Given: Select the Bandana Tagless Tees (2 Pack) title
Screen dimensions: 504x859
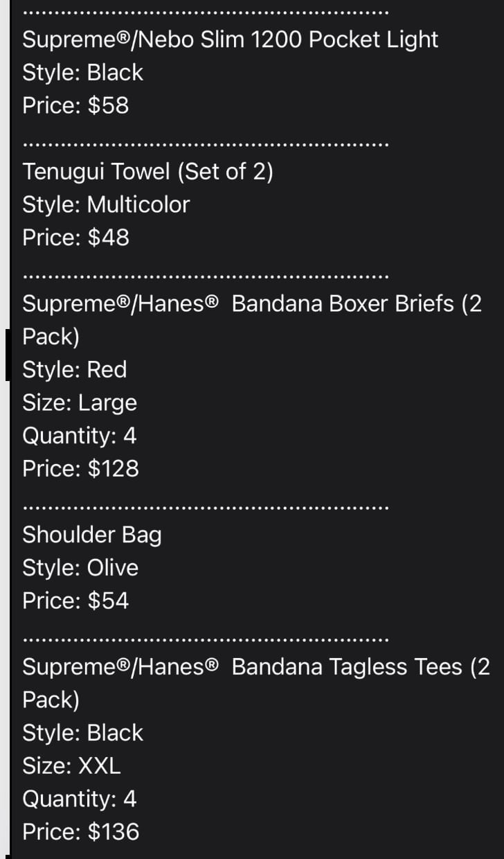Looking at the screenshot, I should point(256,683).
